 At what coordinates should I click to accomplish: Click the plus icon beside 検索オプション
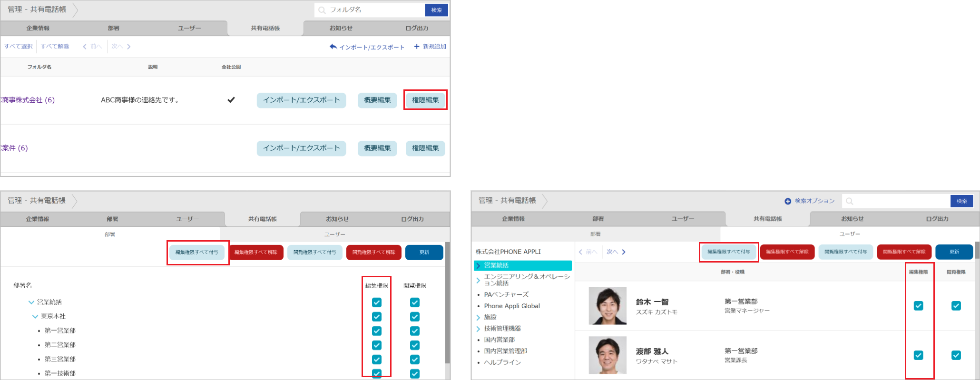788,201
